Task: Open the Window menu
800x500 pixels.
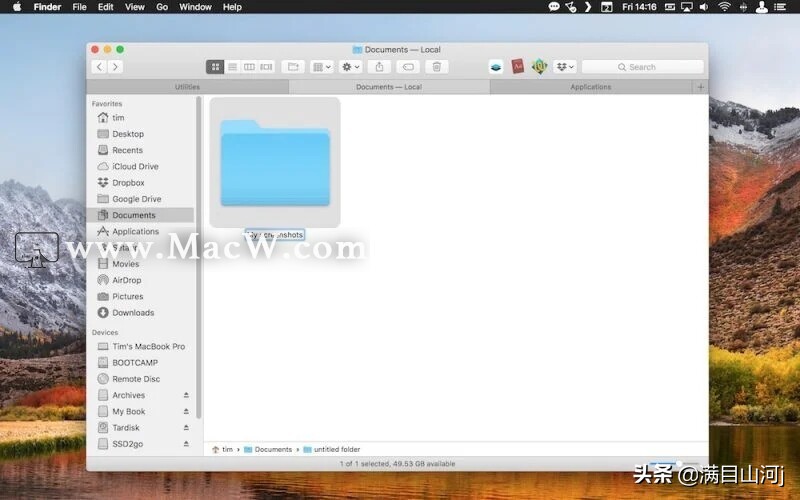Action: pos(195,7)
